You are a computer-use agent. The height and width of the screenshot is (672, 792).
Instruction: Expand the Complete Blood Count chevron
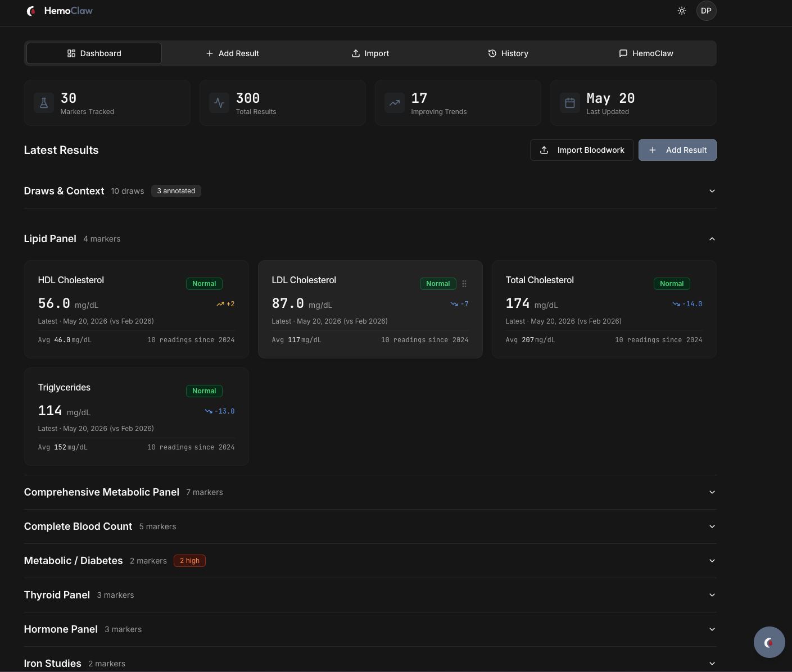[x=712, y=526]
